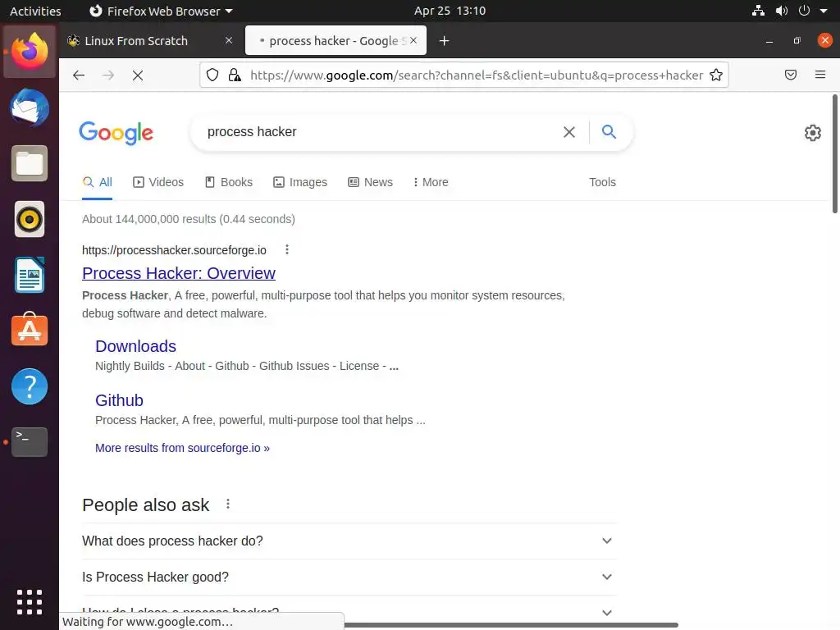Click the forward navigation arrow
Screen dimensions: 840x630
pos(108,75)
